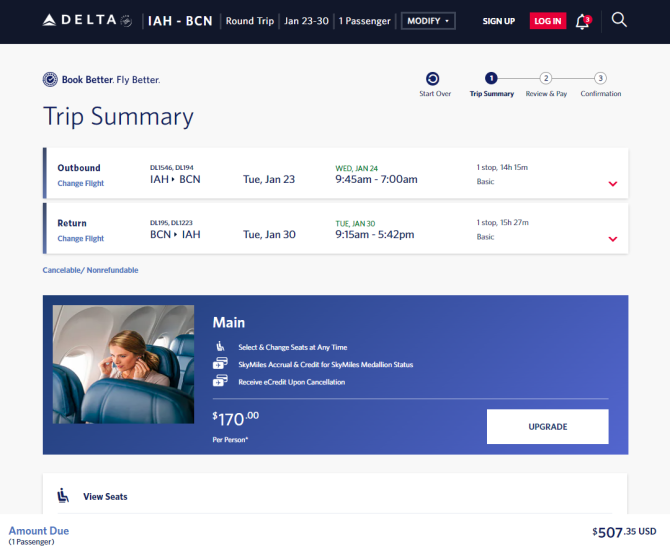
Task: Expand the Return flight details chevron
Action: [x=613, y=239]
